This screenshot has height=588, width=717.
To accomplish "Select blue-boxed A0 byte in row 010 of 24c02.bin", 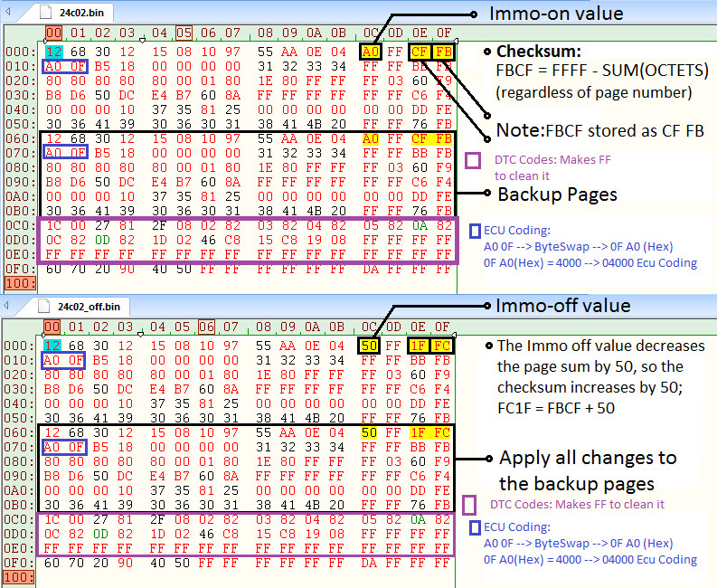I will tap(52, 66).
